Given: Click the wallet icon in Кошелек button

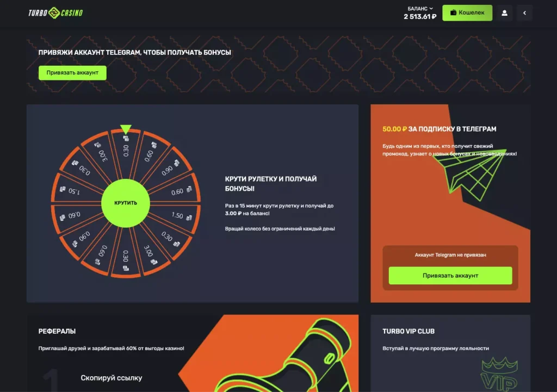Looking at the screenshot, I should pos(453,13).
